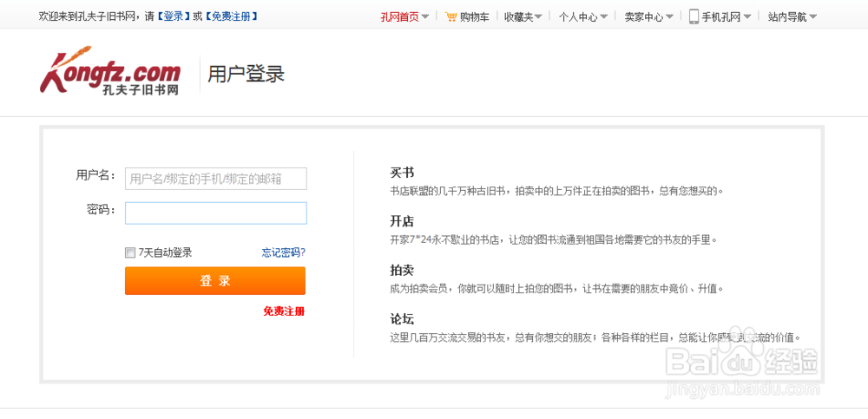Click the 论坛 heading

coord(402,319)
